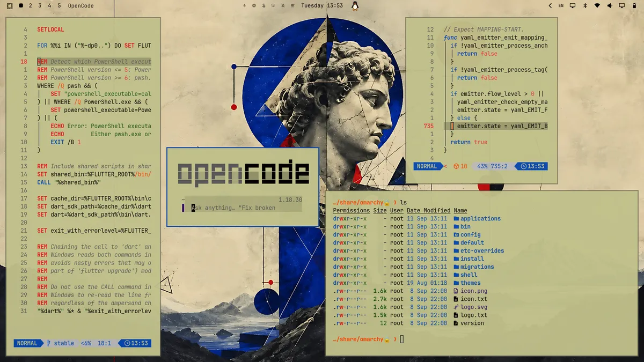644x362 pixels.
Task: Click NORMAL mode badge in left editor
Action: (x=27, y=343)
